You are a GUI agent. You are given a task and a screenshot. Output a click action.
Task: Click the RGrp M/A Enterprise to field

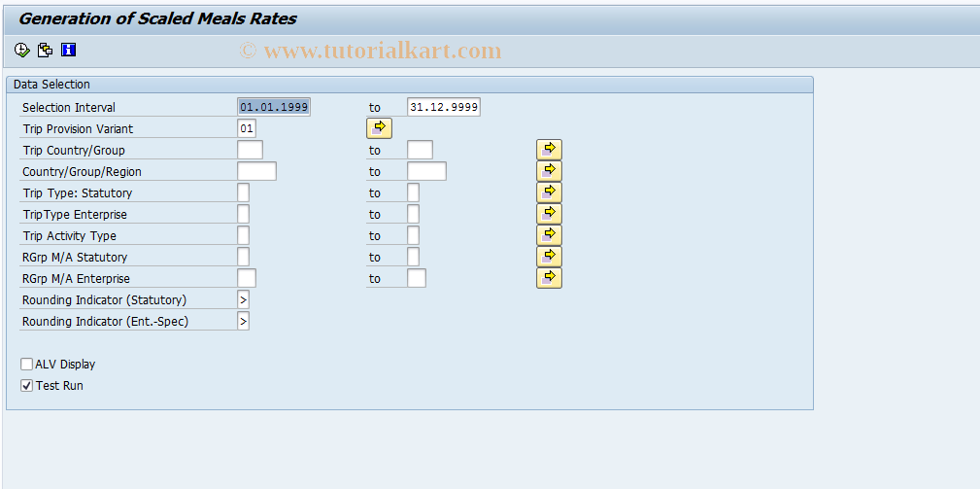pos(417,278)
